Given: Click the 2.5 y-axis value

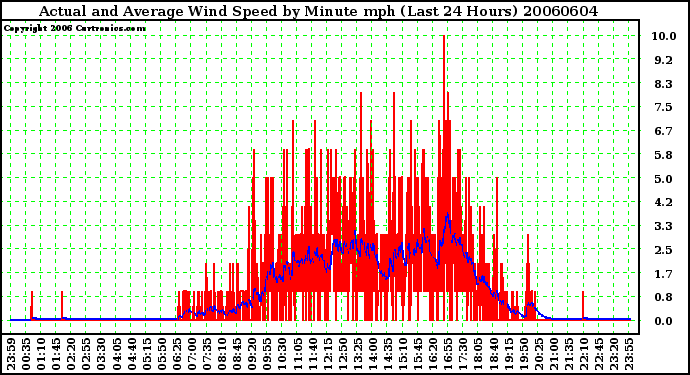Looking at the screenshot, I should click(664, 250).
